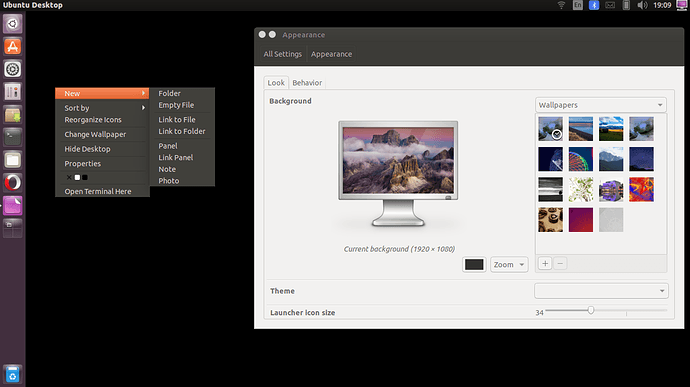Open the tweak tool sliders launcher icon
690x387 pixels.
(12, 92)
